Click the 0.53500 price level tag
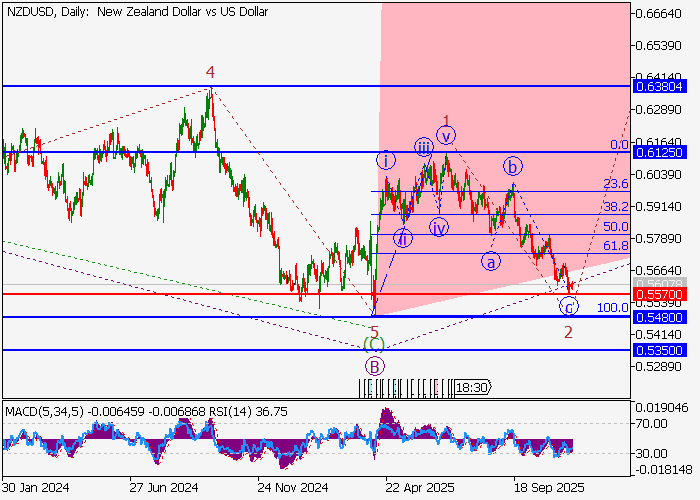700x500 pixels. click(664, 351)
